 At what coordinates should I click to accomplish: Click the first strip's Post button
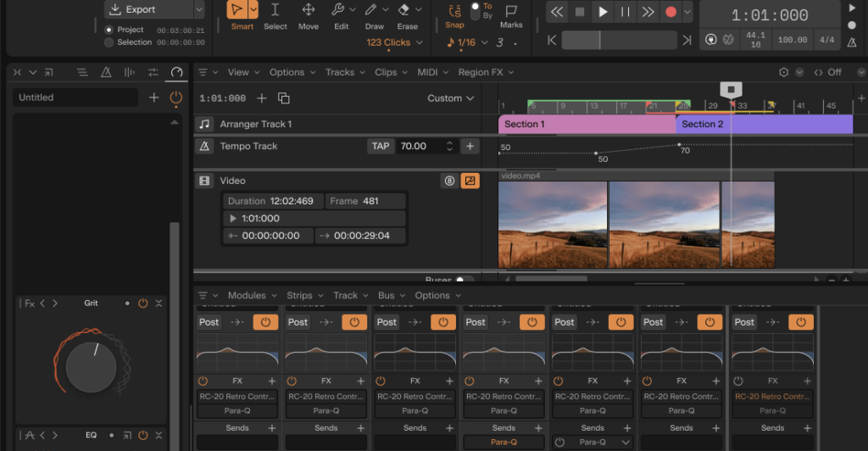coord(209,322)
